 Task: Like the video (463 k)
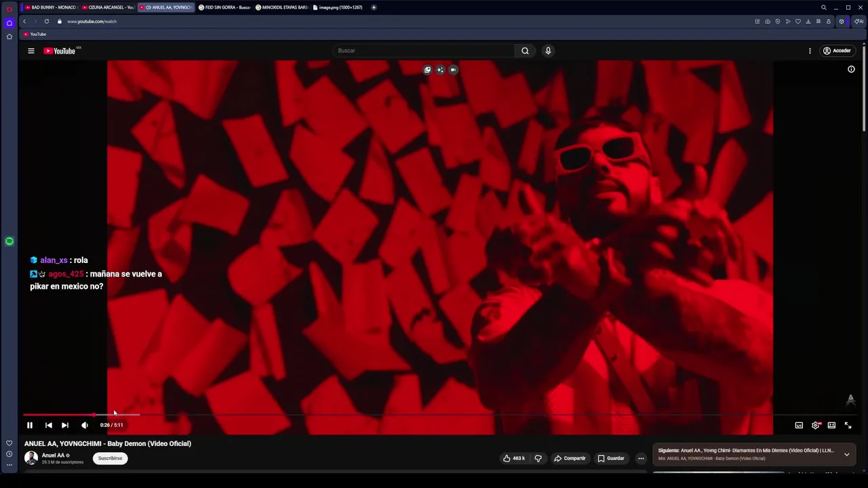click(514, 458)
